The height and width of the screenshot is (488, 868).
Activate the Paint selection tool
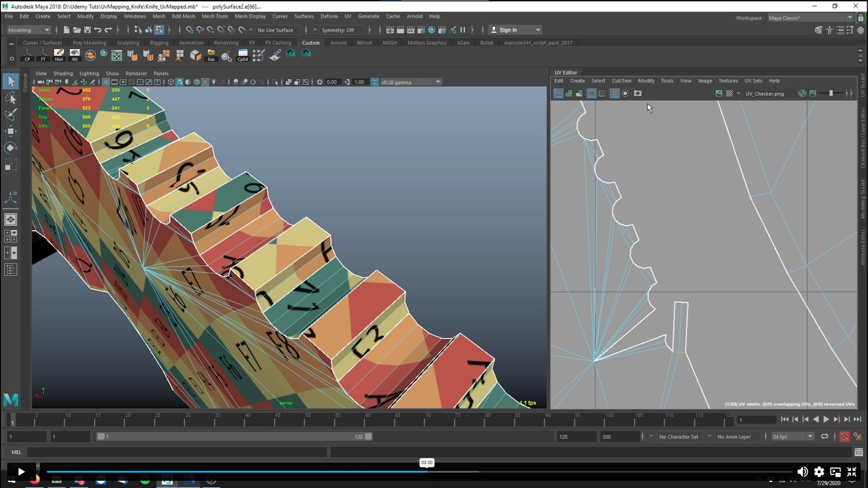(x=11, y=115)
